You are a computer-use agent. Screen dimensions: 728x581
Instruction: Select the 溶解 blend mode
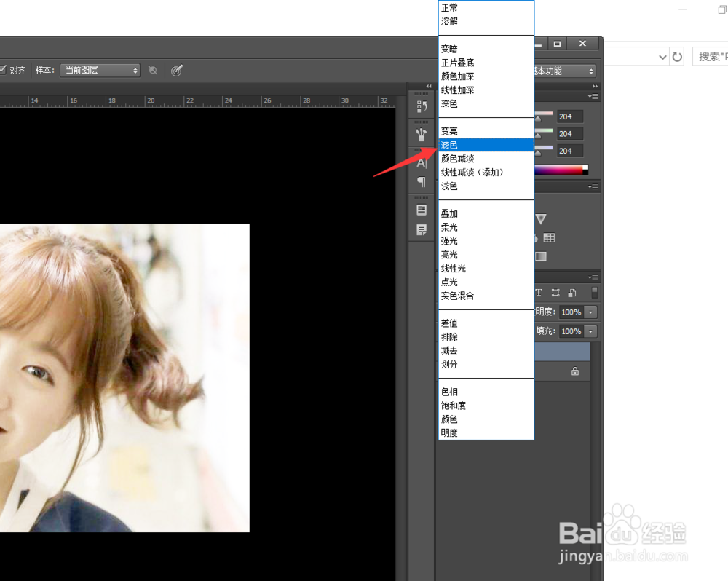tap(486, 21)
